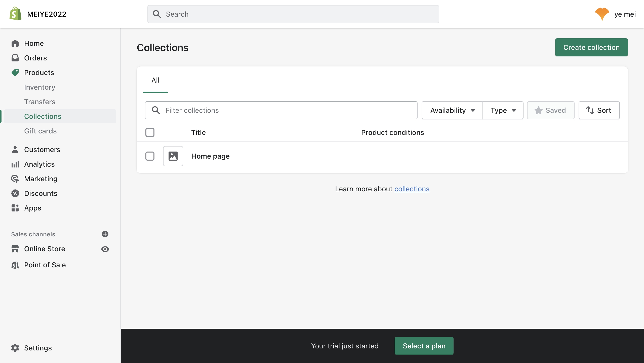This screenshot has width=644, height=363.
Task: Open Discounts in sidebar
Action: click(41, 193)
